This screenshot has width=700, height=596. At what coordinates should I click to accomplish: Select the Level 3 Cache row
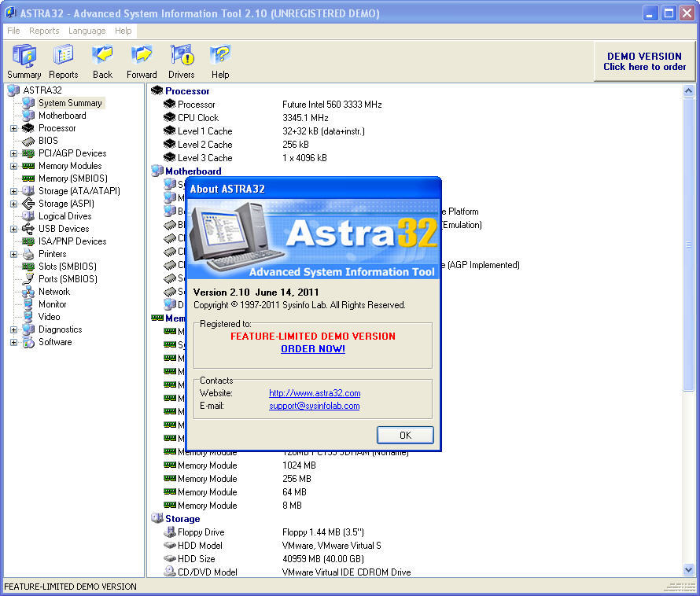(x=245, y=158)
